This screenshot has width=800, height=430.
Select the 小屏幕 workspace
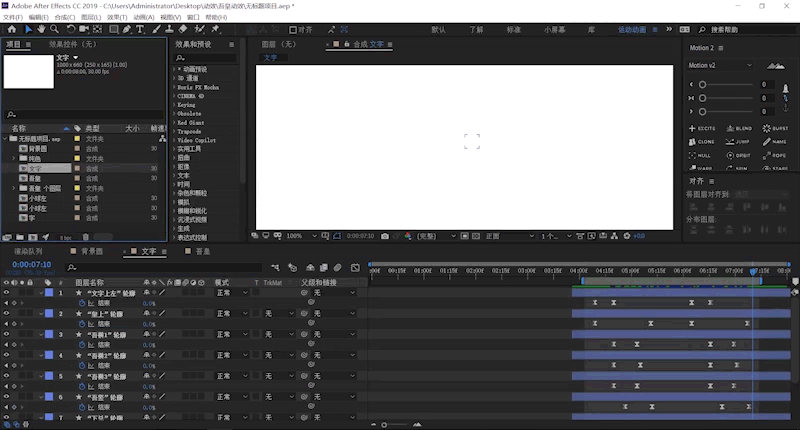[553, 30]
